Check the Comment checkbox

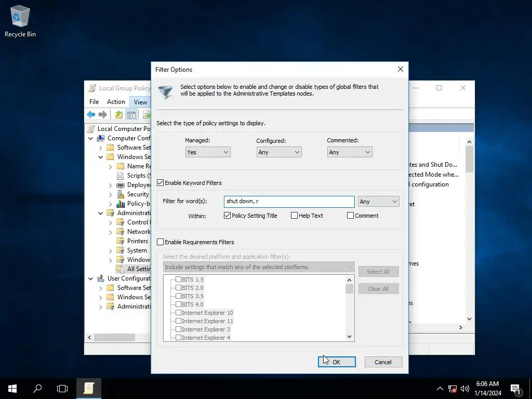[351, 216]
